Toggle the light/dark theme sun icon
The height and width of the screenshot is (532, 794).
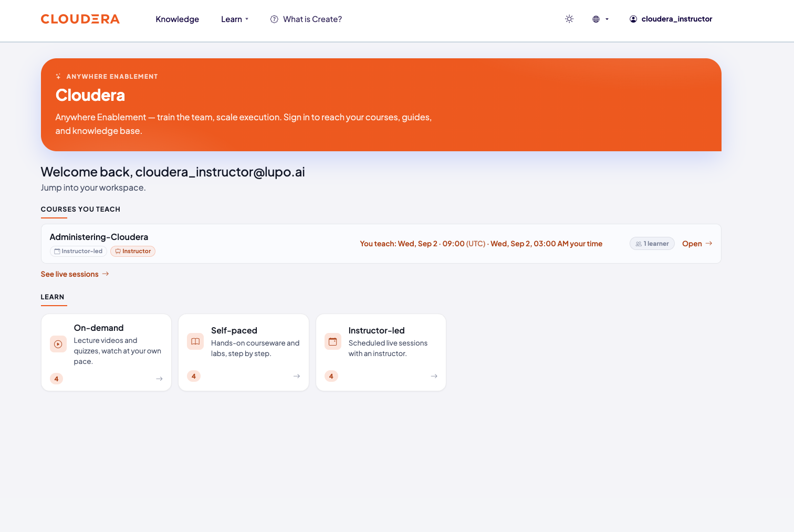(x=569, y=19)
